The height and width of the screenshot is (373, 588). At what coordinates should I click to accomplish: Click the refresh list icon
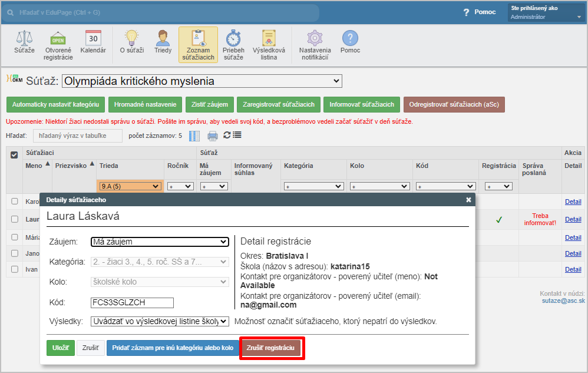[227, 135]
